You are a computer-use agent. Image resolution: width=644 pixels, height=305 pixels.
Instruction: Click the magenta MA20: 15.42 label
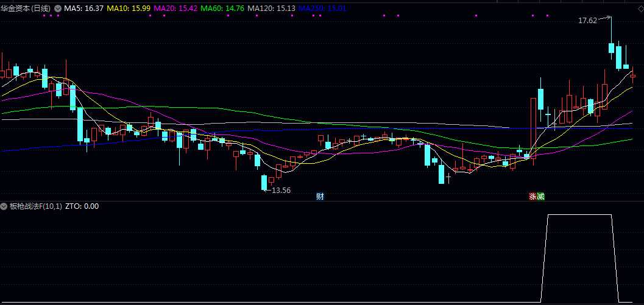(x=176, y=8)
